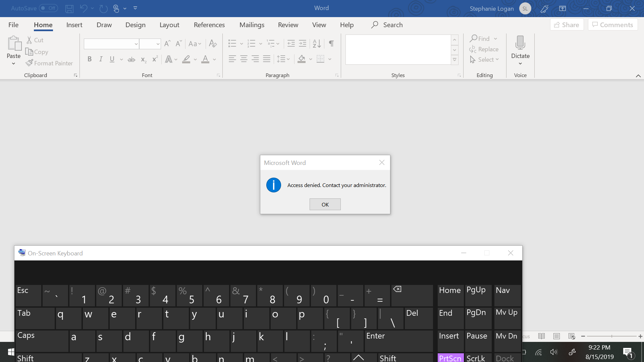Switch to Insert tab
Viewport: 644px width, 362px height.
pyautogui.click(x=74, y=25)
